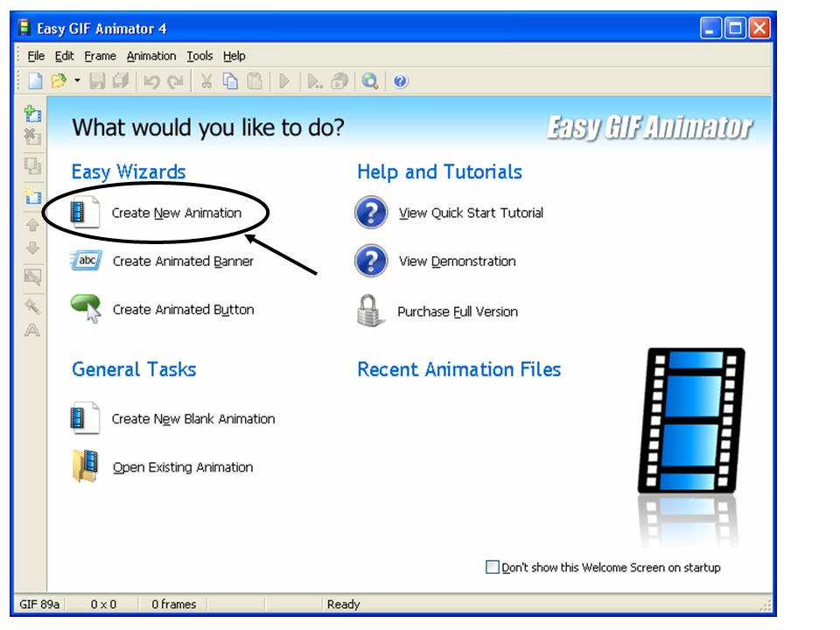Click the Open folder toolbar icon
Image resolution: width=840 pixels, height=630 pixels.
coord(59,81)
